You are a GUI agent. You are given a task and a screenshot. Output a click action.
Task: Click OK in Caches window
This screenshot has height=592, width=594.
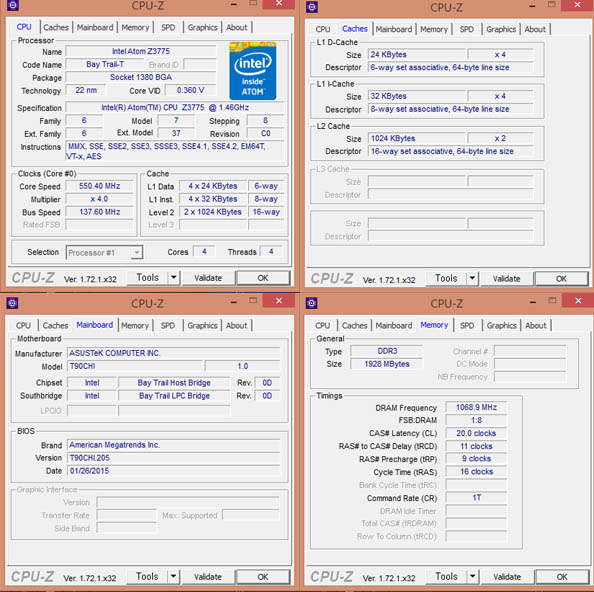[561, 279]
